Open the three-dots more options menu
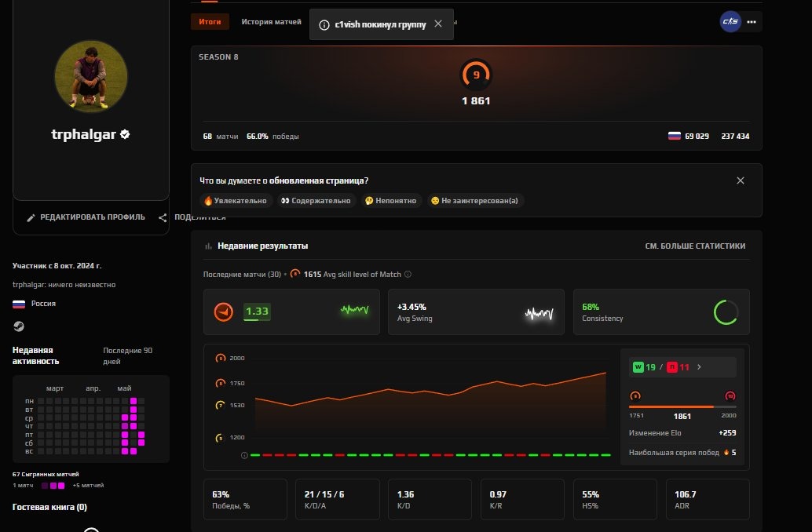Image resolution: width=812 pixels, height=532 pixels. pyautogui.click(x=752, y=22)
